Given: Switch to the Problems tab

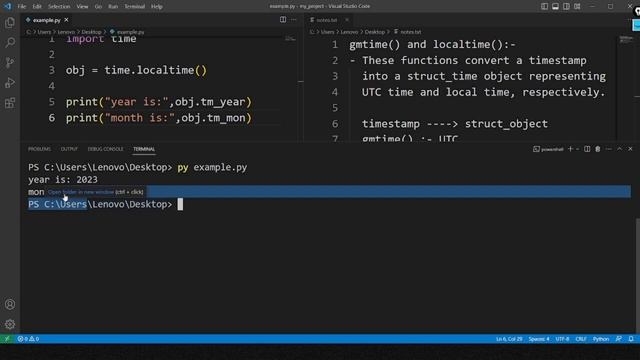Looking at the screenshot, I should click(39, 149).
